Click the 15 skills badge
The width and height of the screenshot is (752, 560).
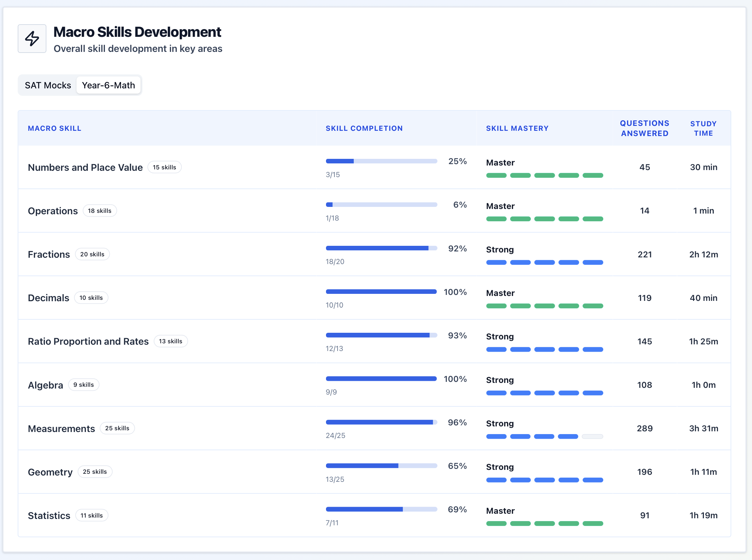[164, 167]
